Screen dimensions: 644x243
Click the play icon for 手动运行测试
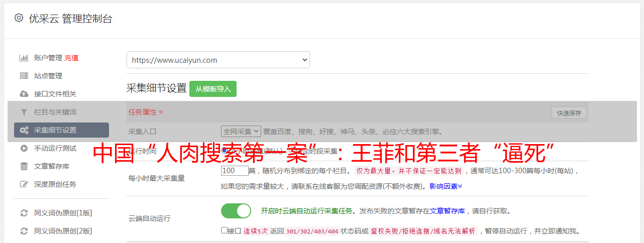(24, 148)
